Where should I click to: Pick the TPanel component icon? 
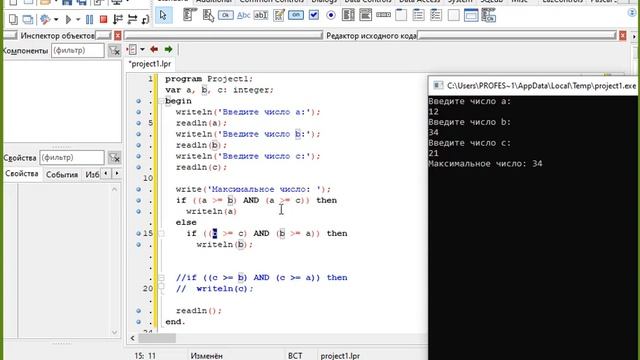click(453, 16)
